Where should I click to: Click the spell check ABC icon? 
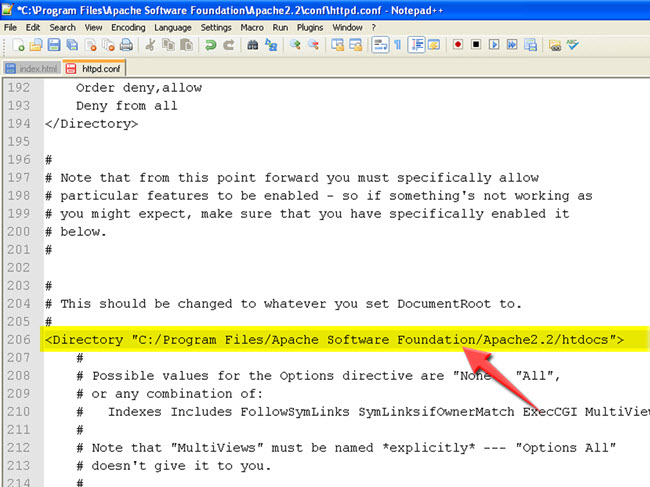(573, 45)
